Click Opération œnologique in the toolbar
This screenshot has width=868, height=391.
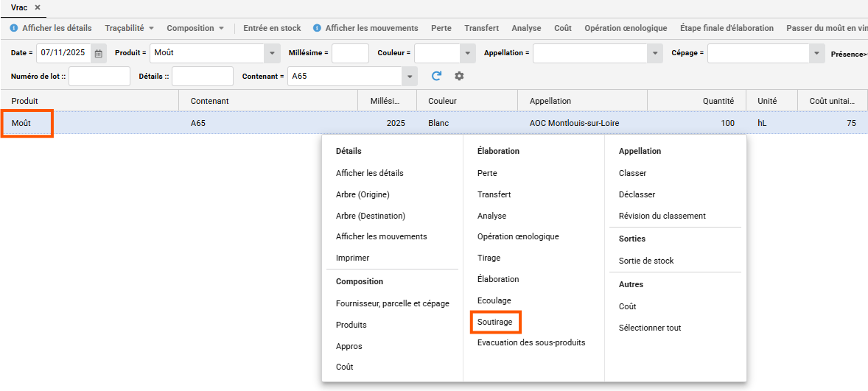click(626, 28)
